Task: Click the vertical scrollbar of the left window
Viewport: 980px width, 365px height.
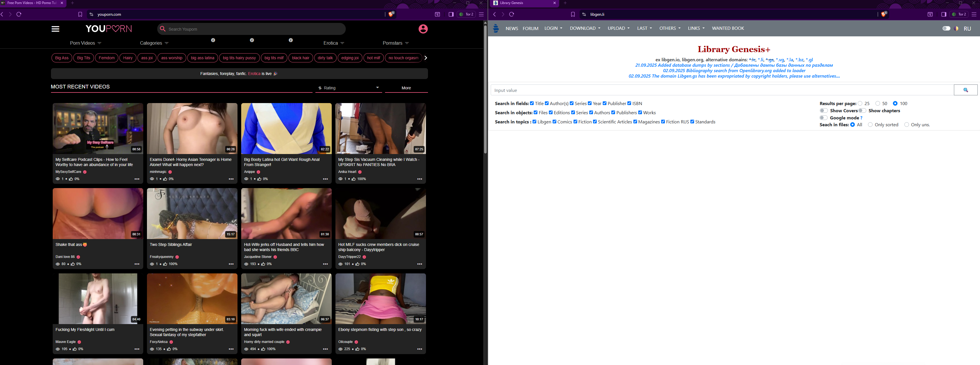Action: pyautogui.click(x=485, y=89)
